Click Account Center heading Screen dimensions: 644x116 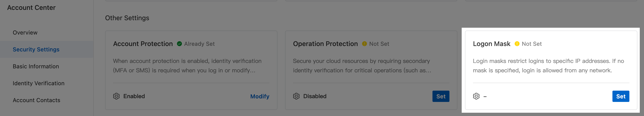click(31, 8)
